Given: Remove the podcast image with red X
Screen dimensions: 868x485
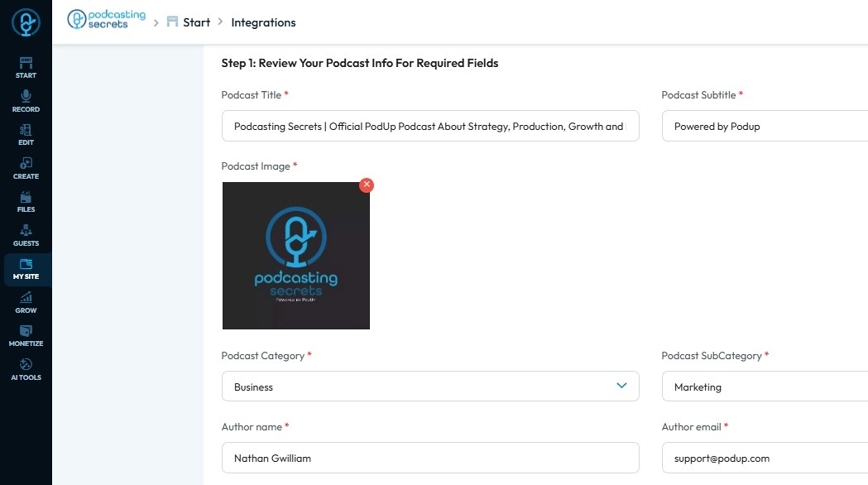Looking at the screenshot, I should coord(367,185).
